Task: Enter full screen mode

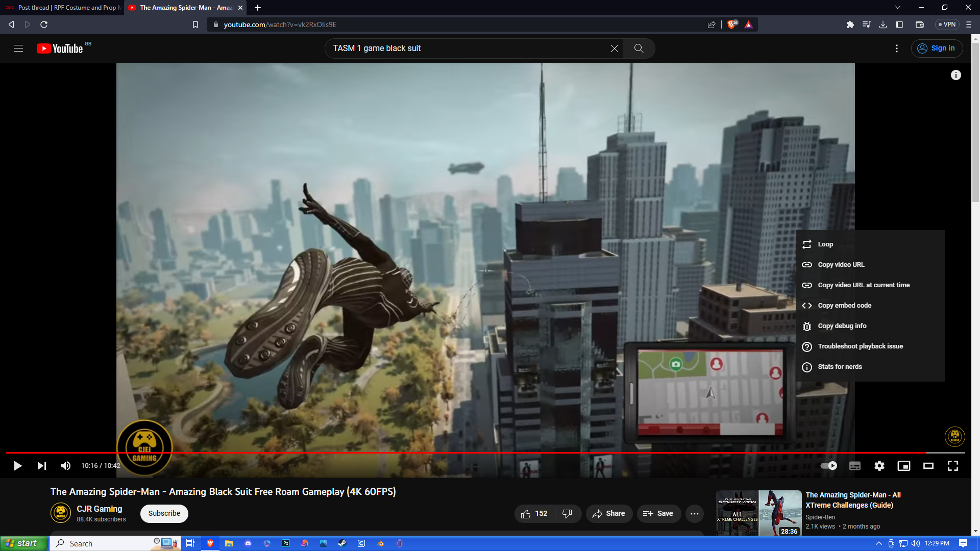Action: click(953, 466)
